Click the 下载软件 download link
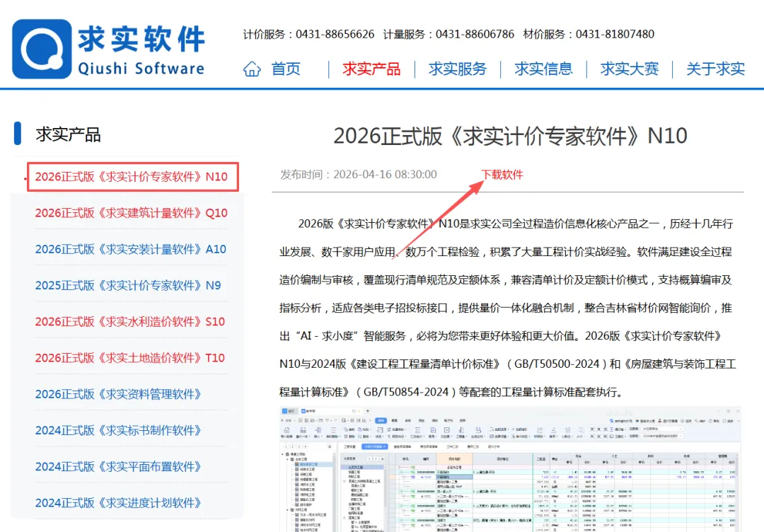Screen dimensions: 764x532 [x=502, y=175]
